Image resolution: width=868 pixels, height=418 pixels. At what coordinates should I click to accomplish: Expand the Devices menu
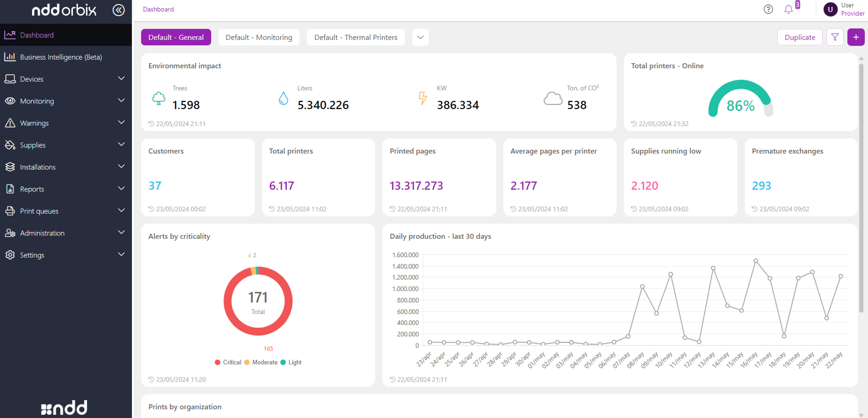coord(32,79)
